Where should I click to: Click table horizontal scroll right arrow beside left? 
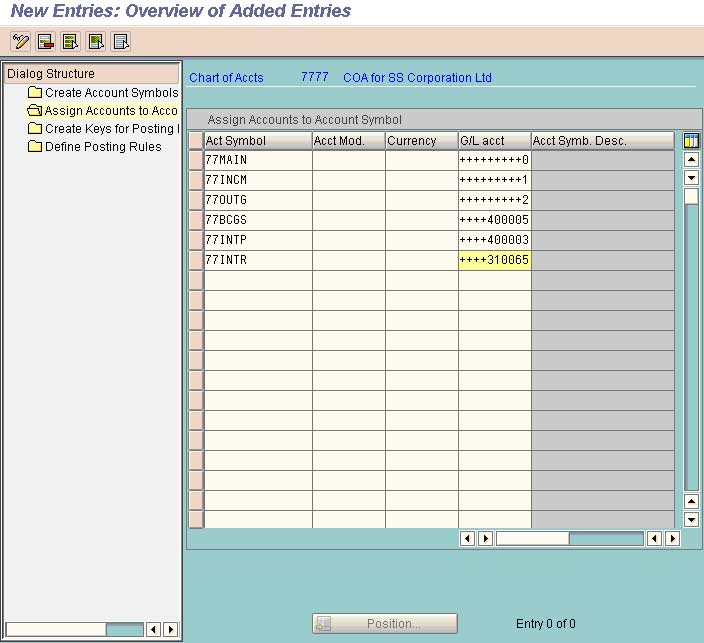486,538
